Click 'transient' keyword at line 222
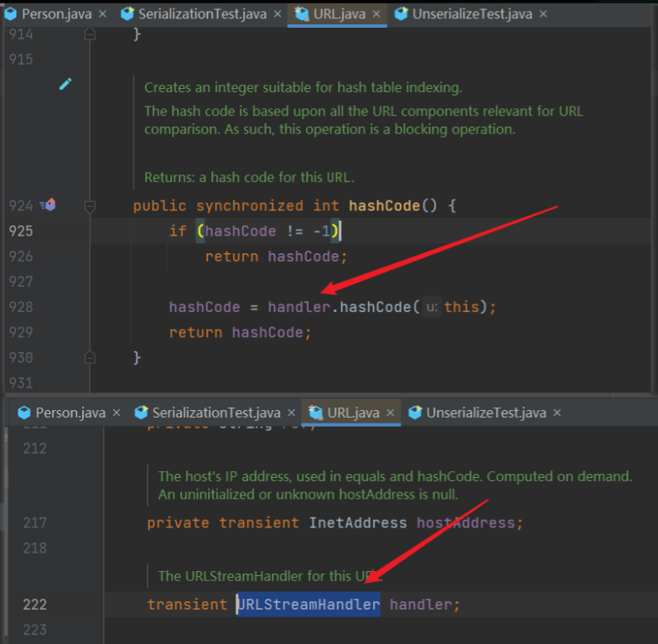The width and height of the screenshot is (658, 644). [x=187, y=605]
